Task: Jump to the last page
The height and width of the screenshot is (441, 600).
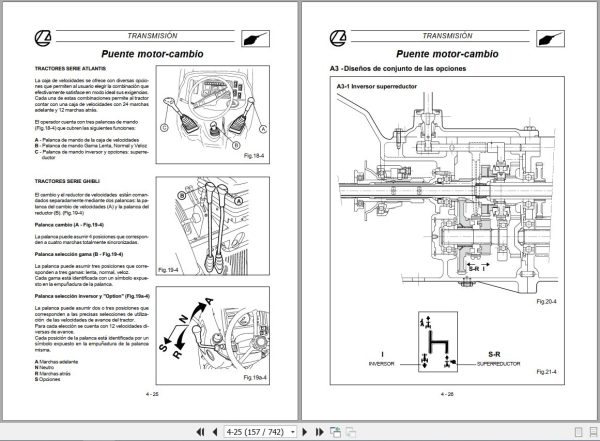Action: pyautogui.click(x=320, y=432)
